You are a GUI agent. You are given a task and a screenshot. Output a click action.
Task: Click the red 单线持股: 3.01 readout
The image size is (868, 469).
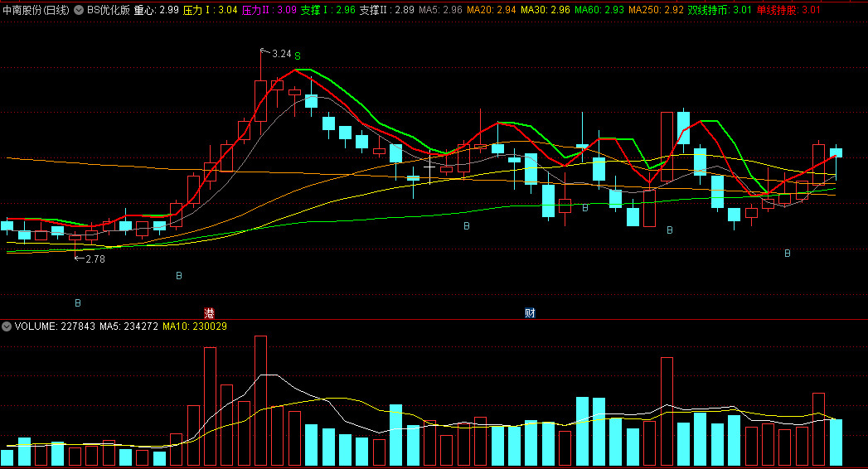(x=788, y=10)
